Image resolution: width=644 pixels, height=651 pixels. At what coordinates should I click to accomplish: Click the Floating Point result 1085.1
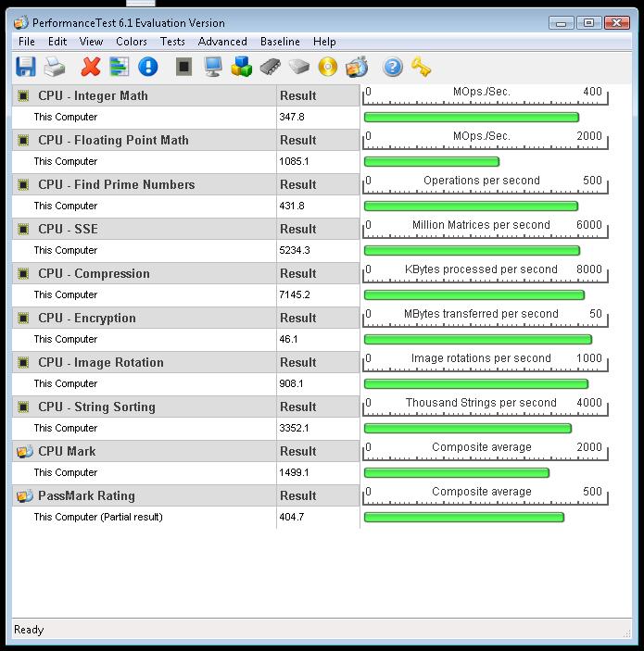[x=294, y=161]
